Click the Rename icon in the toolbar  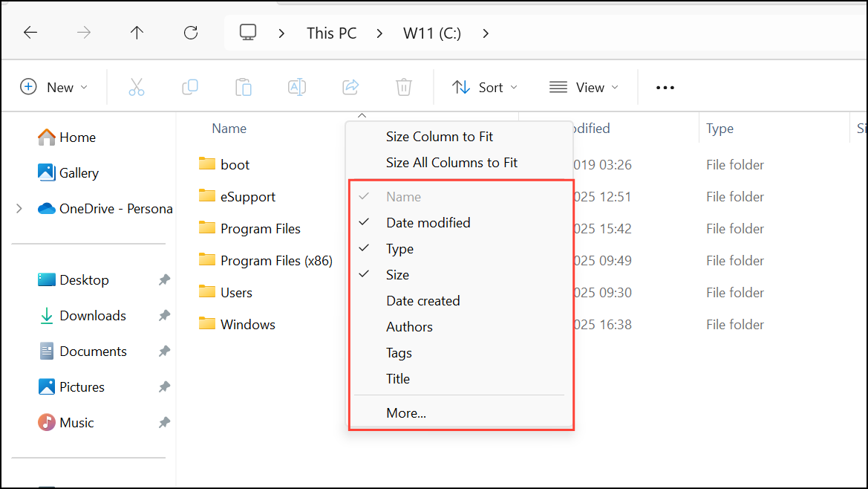click(297, 87)
